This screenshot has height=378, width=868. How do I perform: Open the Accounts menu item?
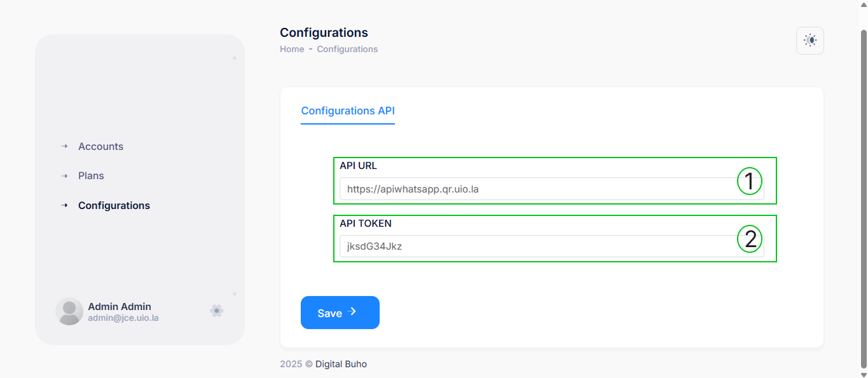(x=100, y=147)
